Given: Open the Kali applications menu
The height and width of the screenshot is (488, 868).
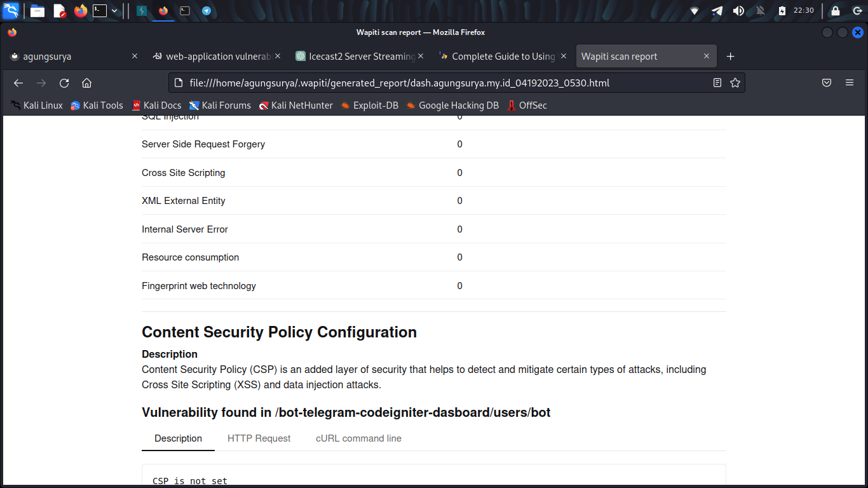Looking at the screenshot, I should [11, 10].
